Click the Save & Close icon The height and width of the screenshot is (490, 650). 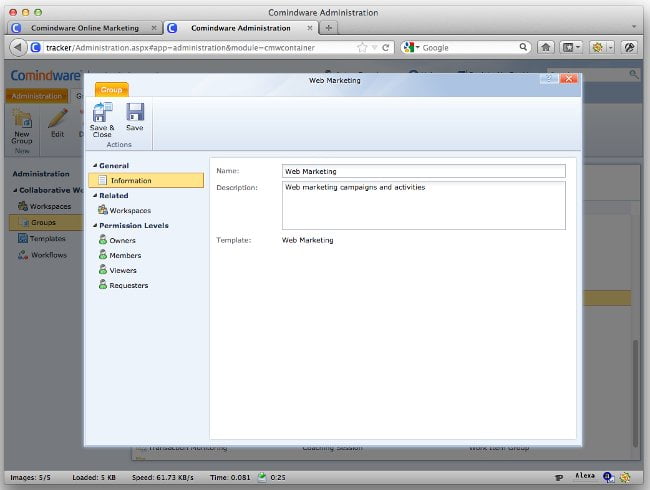coord(102,113)
